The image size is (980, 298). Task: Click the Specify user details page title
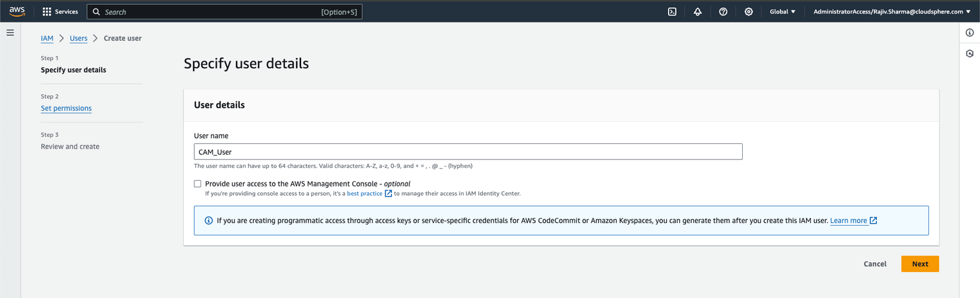click(246, 63)
